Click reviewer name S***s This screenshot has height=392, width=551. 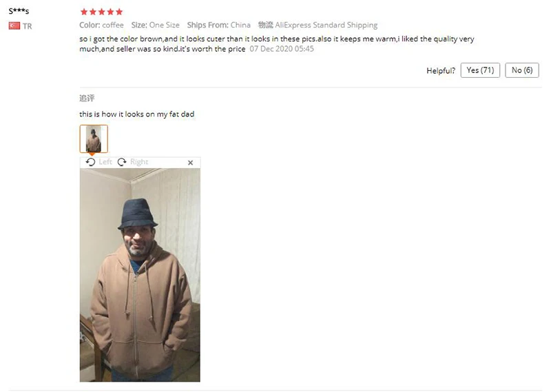19,11
